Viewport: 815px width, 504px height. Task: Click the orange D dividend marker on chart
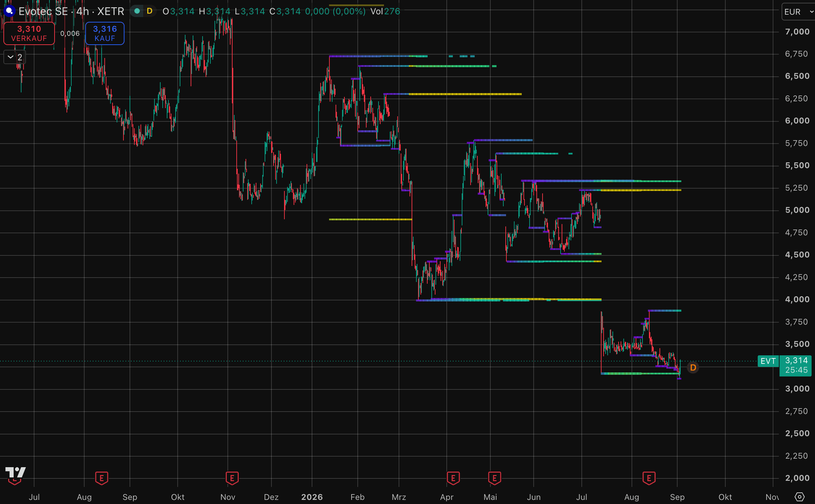pos(693,368)
